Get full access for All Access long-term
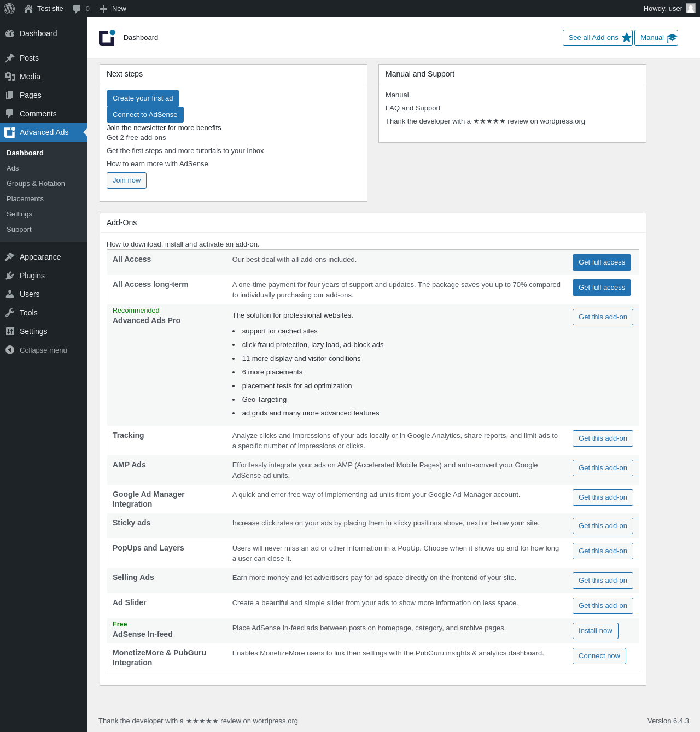 pyautogui.click(x=602, y=288)
